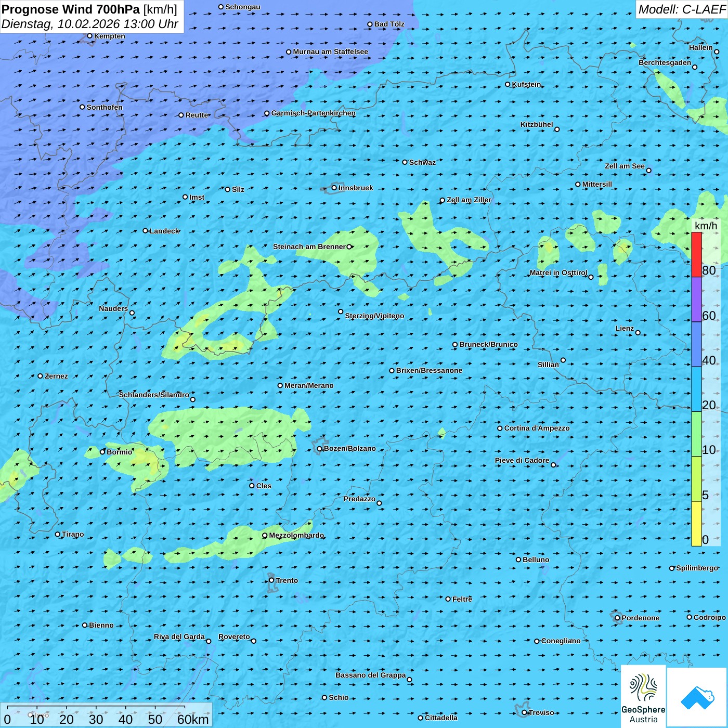Select the yellow swatch in the wind legend
Viewport: 728px width, 728px height.
(696, 523)
